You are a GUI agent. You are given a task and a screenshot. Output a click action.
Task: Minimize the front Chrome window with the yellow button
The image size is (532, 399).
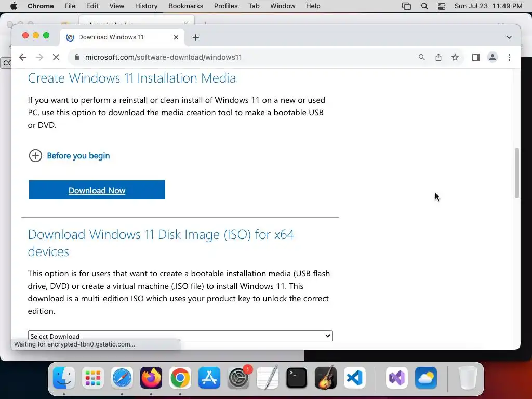(36, 35)
